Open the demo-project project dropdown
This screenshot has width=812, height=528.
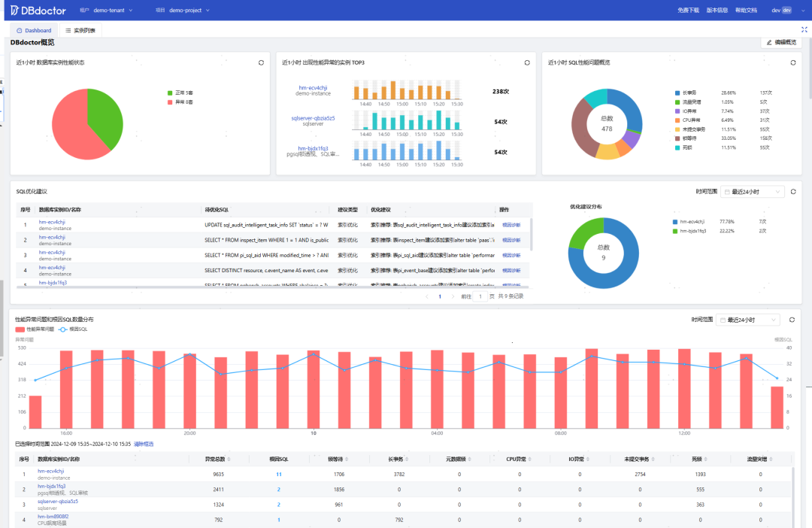(189, 11)
